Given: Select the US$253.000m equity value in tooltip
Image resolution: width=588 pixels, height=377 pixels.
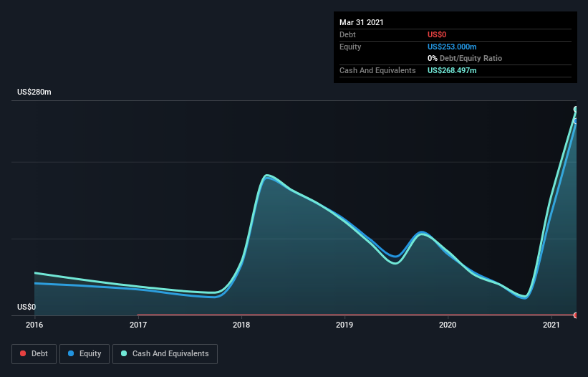Looking at the screenshot, I should coord(451,47).
